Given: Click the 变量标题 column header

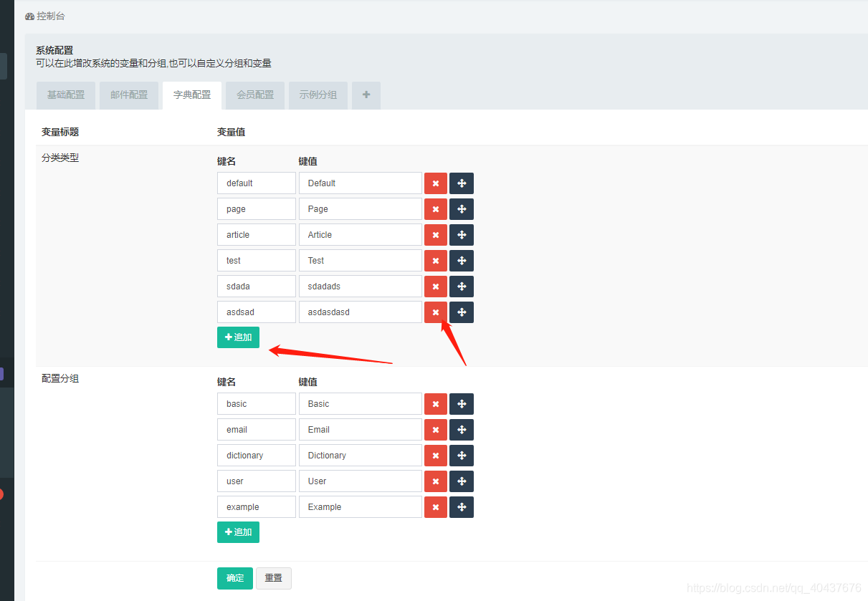Looking at the screenshot, I should [x=60, y=132].
